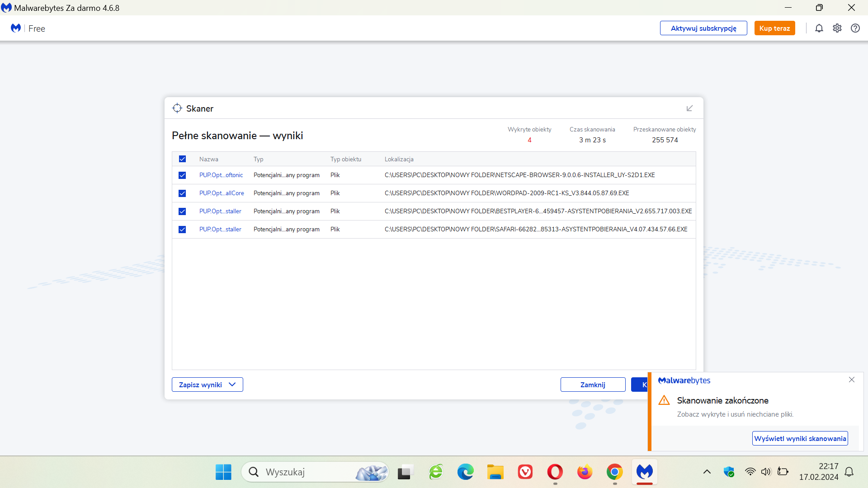Open clock and date 22:17 17.02.2024
The height and width of the screenshot is (488, 868).
tap(819, 472)
